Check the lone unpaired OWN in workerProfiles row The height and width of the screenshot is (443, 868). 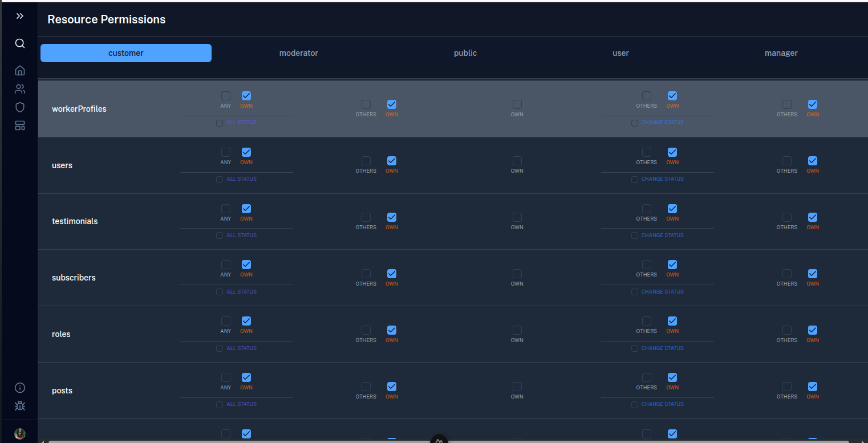517,104
